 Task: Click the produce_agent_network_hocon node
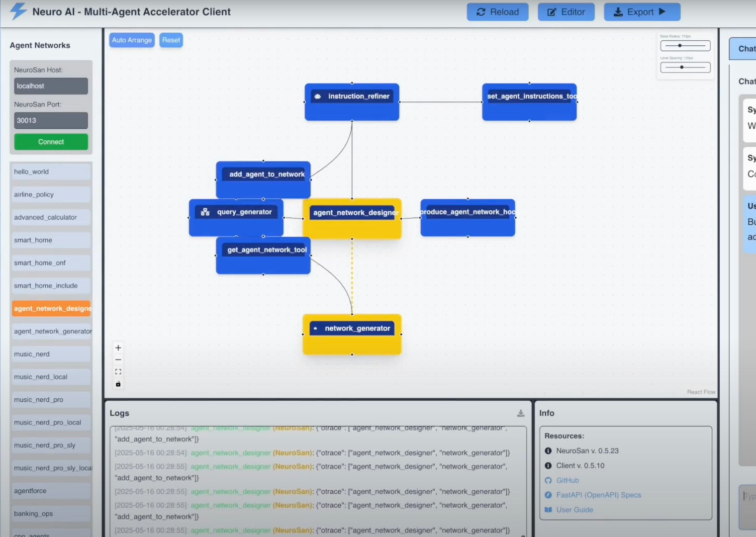[468, 218]
